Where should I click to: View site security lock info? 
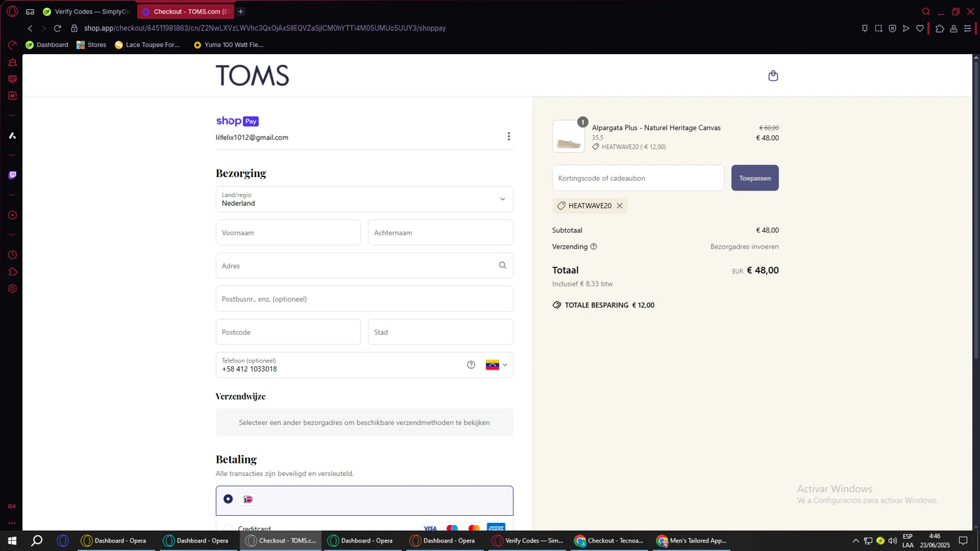74,28
